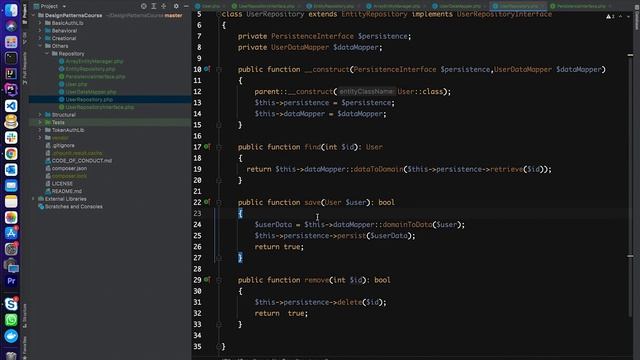Image resolution: width=640 pixels, height=360 pixels.
Task: Expand External Libraries node
Action: pos(33,199)
